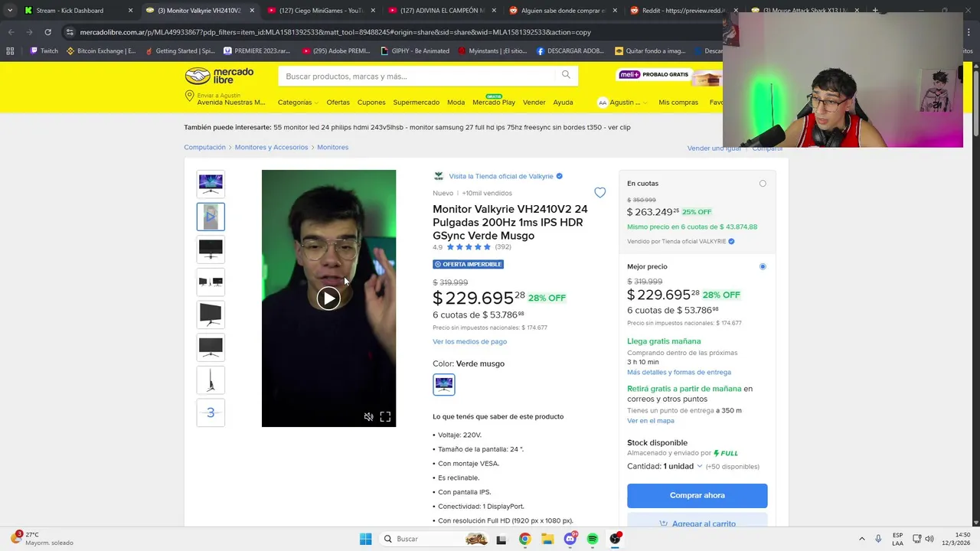Unmute the product video sound
Screen dimensions: 980x551
[368, 417]
